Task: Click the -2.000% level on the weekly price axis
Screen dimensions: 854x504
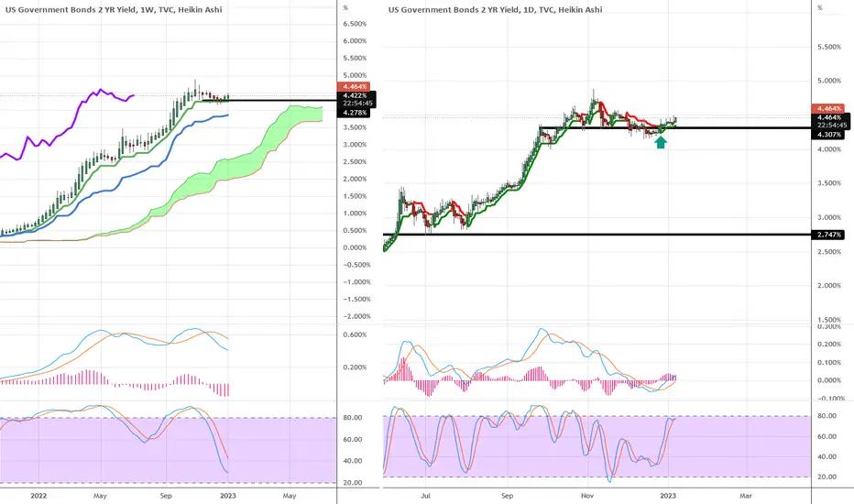Action: pyautogui.click(x=356, y=316)
